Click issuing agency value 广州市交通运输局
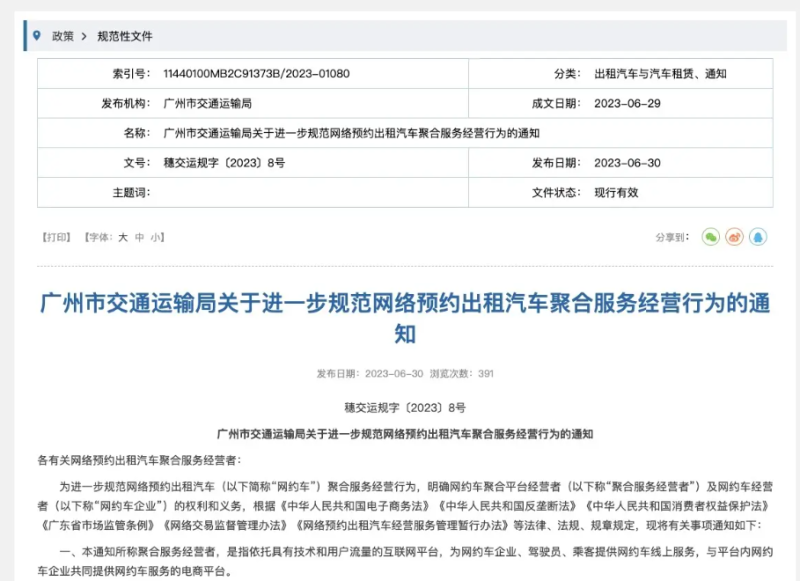 [208, 104]
